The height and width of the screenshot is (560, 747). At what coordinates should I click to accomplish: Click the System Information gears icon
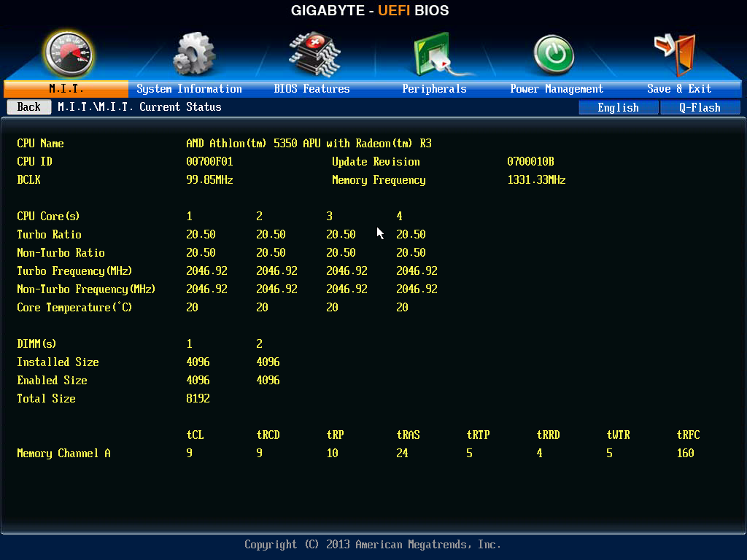pyautogui.click(x=194, y=54)
